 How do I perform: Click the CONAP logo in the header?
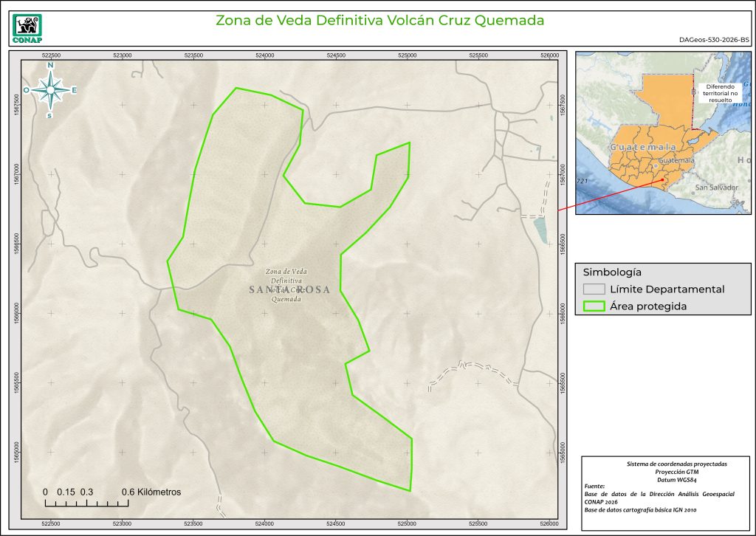tap(28, 27)
